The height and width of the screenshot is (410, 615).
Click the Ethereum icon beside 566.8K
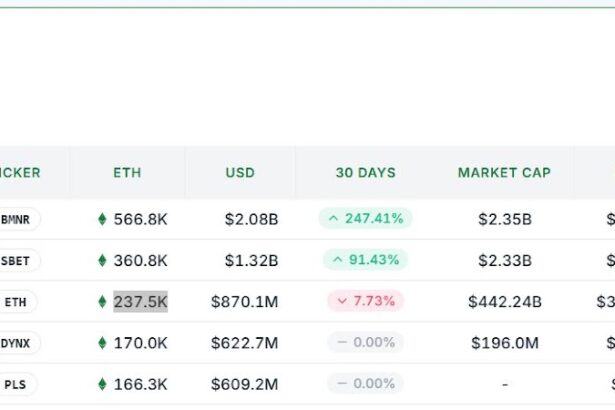[x=102, y=219]
